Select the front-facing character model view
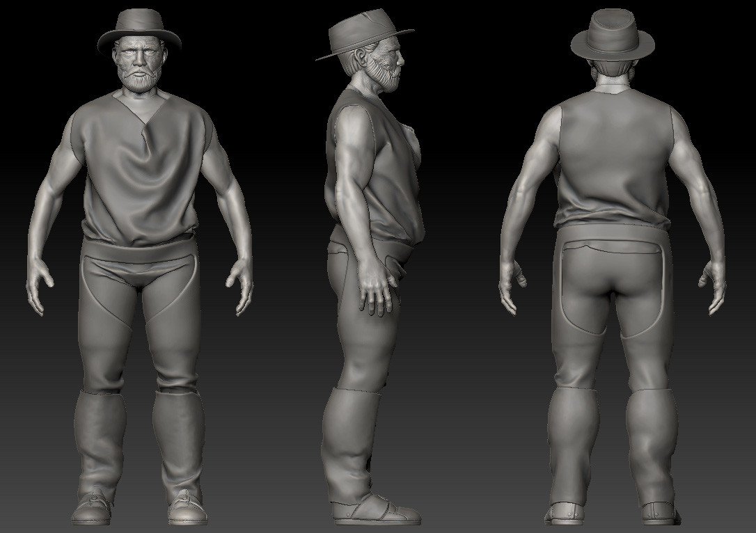The width and height of the screenshot is (756, 533). (x=140, y=267)
